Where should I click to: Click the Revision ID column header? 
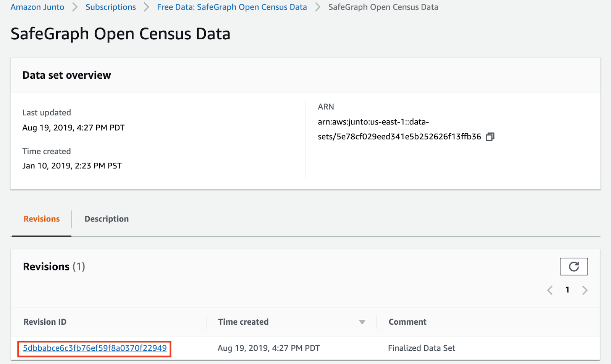point(45,322)
